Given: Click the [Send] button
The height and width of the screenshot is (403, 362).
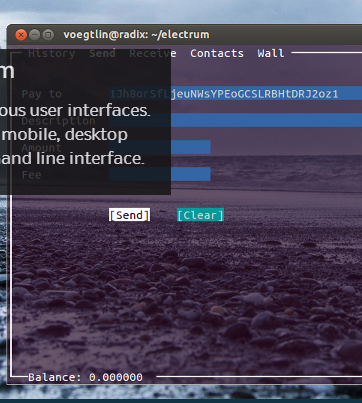Looking at the screenshot, I should [129, 215].
